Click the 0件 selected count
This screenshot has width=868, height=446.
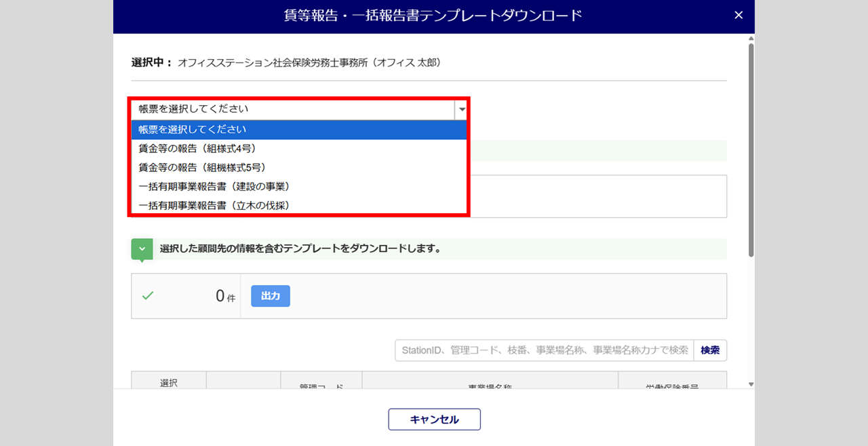225,296
